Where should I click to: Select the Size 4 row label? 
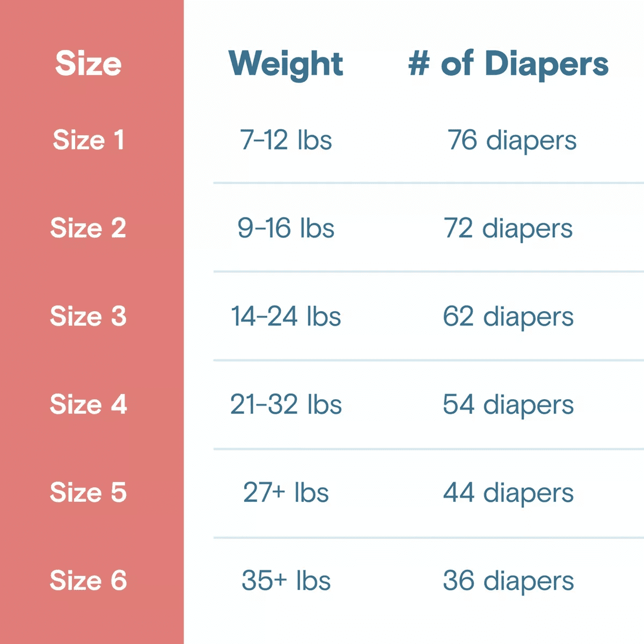(x=89, y=404)
